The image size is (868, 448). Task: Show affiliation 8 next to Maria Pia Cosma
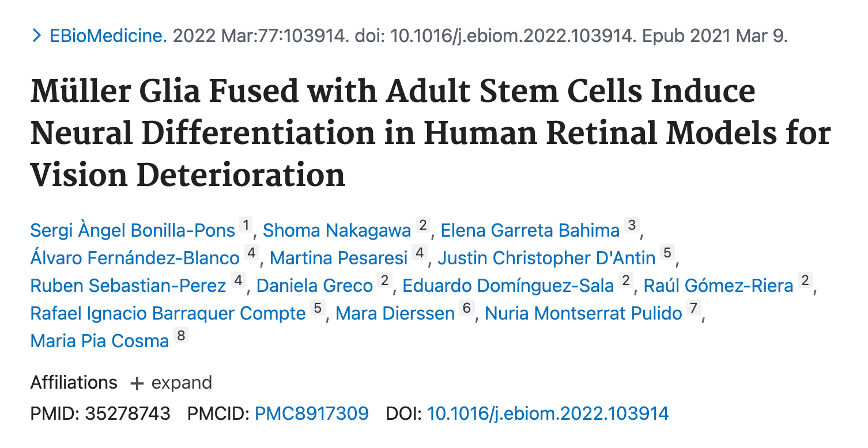click(x=182, y=336)
